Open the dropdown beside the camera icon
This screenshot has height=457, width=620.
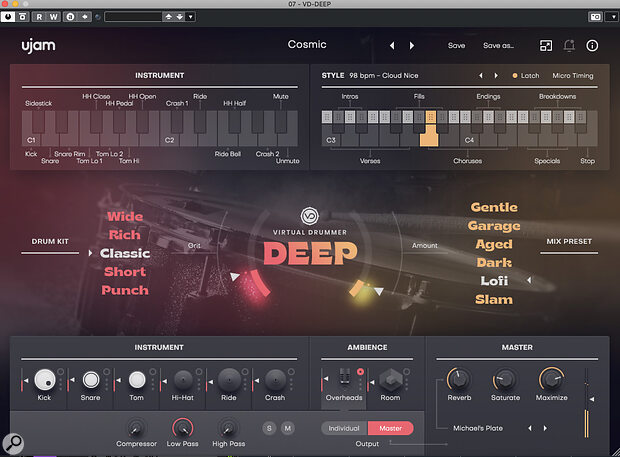coord(613,17)
